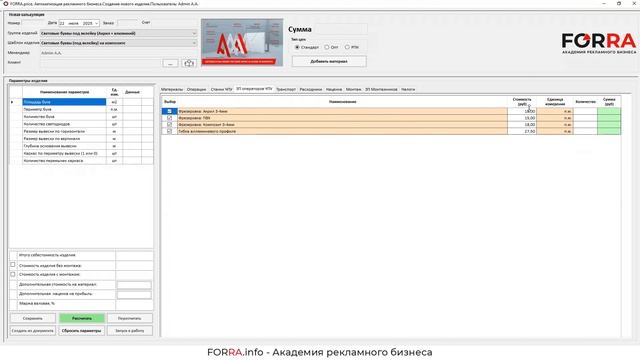Viewport: 640px width, 360px height.
Task: Click cost cell 27,50 for Гибка row
Action: [x=522, y=131]
